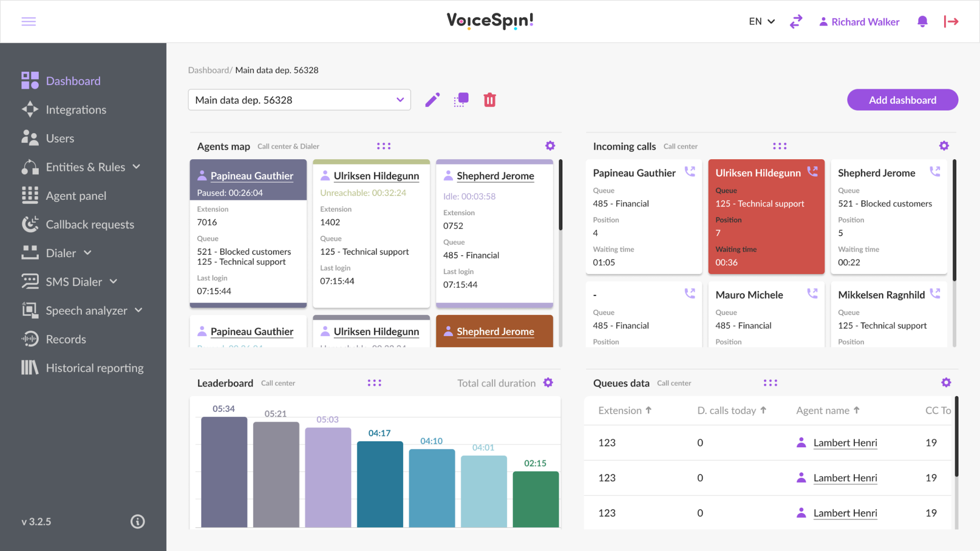This screenshot has height=551, width=980.
Task: Go to Callback requests page
Action: pyautogui.click(x=89, y=224)
